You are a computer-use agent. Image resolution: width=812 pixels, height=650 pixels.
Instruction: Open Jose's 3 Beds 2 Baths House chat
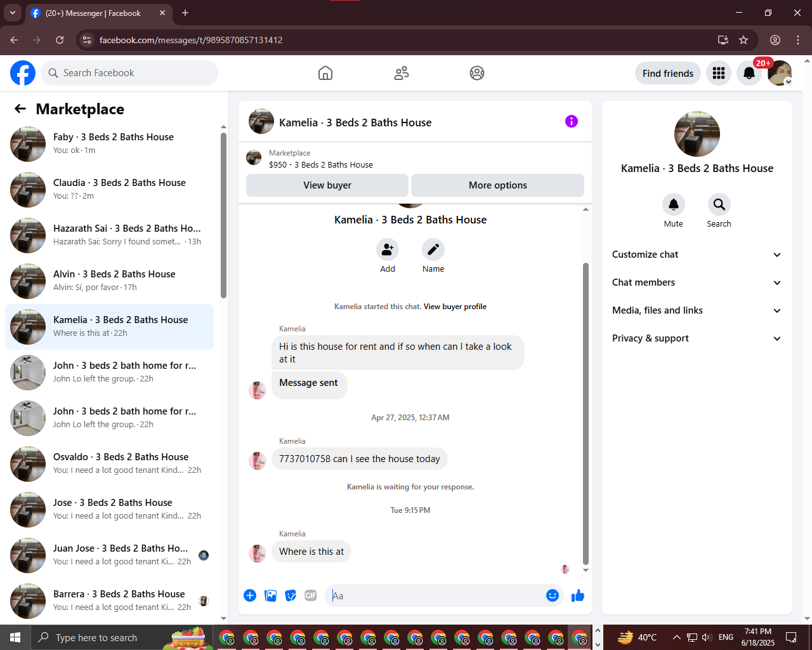click(110, 510)
